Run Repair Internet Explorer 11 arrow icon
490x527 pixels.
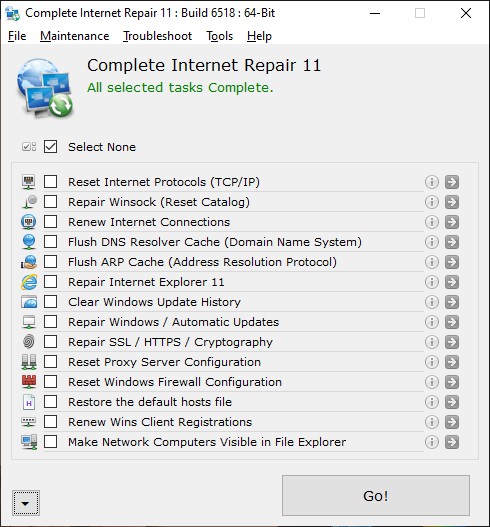452,282
